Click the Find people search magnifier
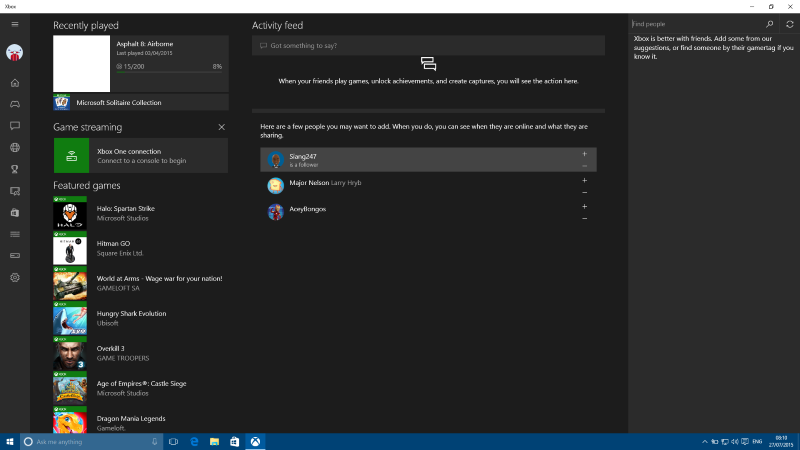 [x=769, y=24]
